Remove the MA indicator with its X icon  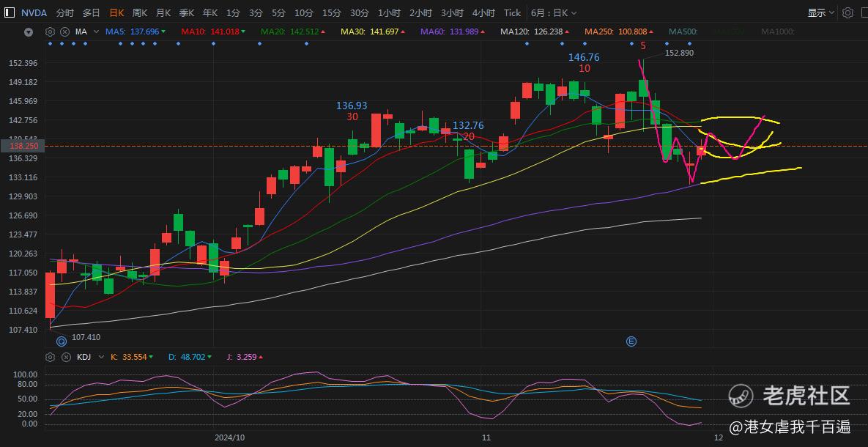pos(64,32)
